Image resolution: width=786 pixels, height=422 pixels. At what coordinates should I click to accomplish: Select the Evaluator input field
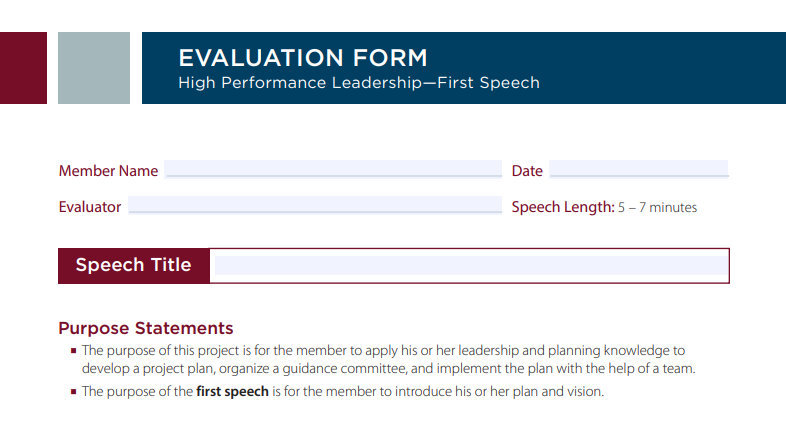coord(315,206)
